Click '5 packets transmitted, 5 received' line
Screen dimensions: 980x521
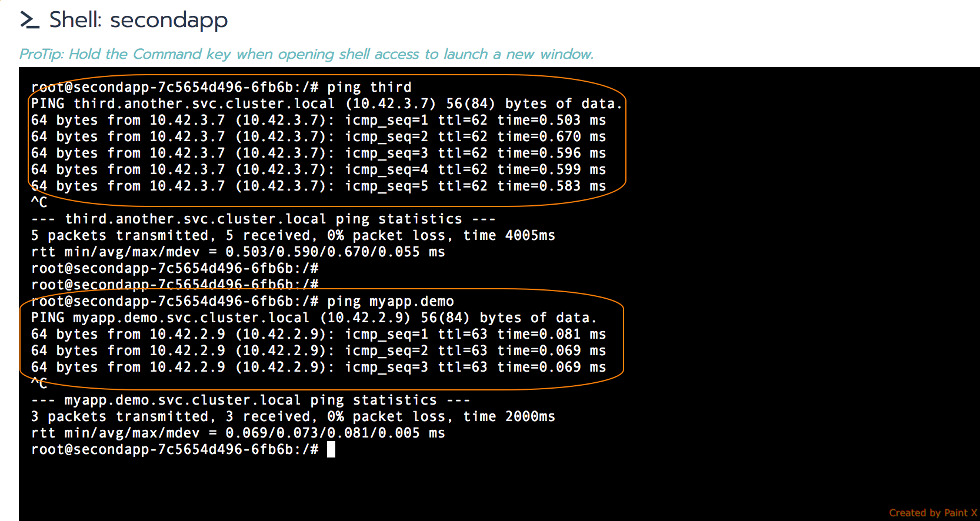[293, 235]
